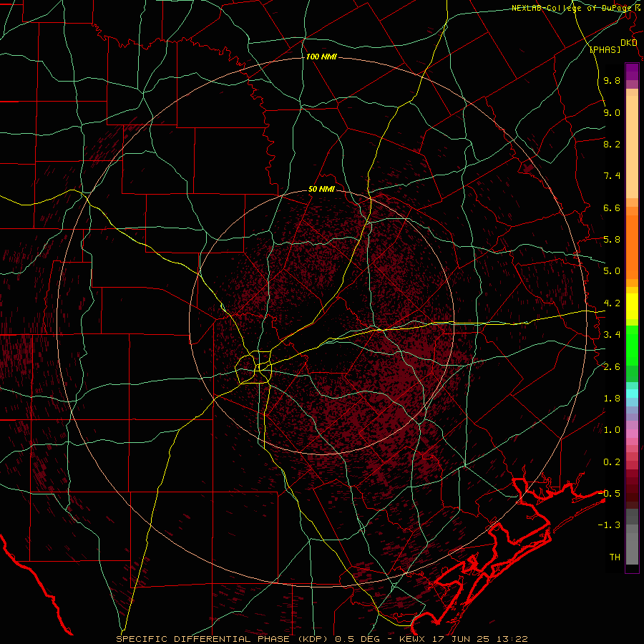Pick the bright orange band in color scale

[632, 247]
